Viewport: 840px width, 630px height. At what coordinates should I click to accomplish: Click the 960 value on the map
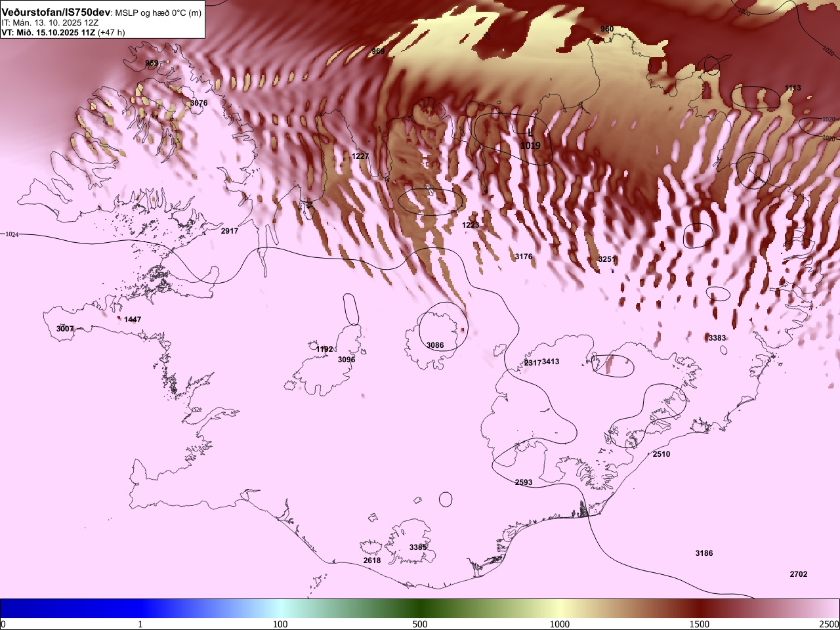[607, 29]
